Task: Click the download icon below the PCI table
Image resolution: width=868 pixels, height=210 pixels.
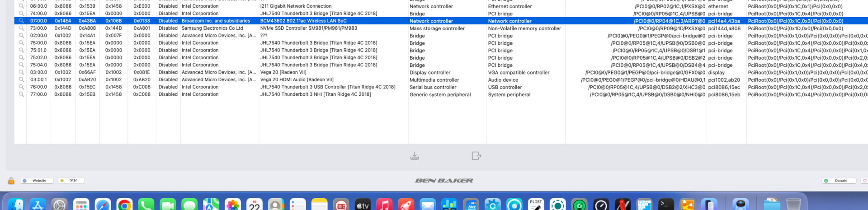Action: [x=415, y=156]
